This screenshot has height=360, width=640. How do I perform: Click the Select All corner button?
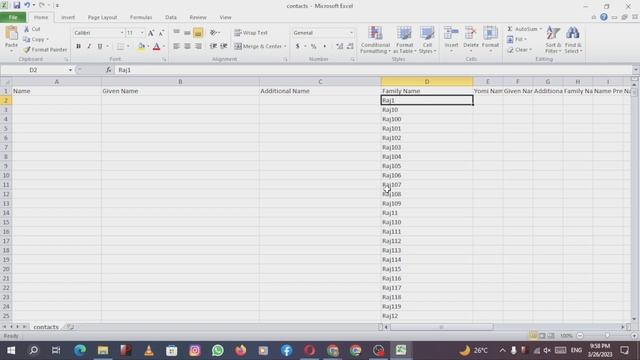(x=6, y=82)
